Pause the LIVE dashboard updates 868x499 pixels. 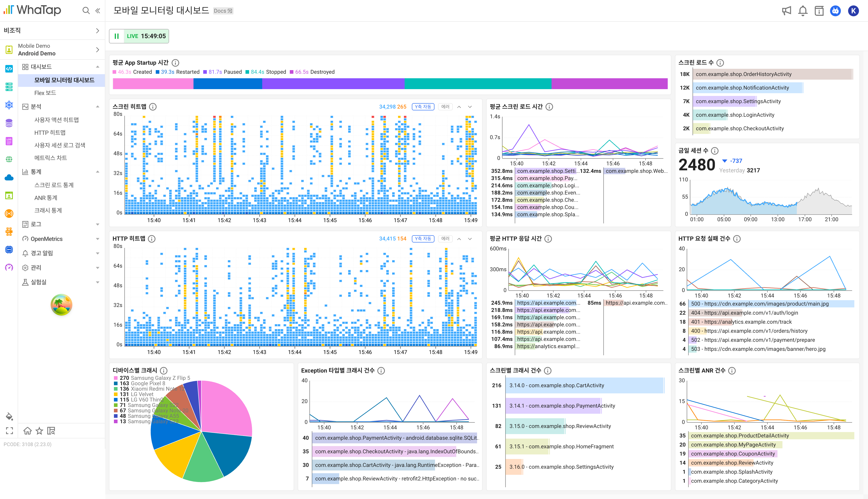point(116,36)
